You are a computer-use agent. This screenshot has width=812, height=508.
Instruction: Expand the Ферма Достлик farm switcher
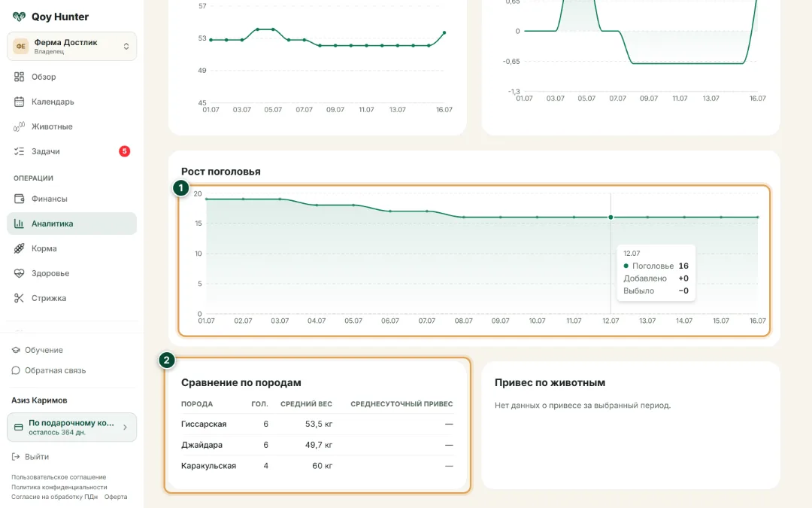coord(72,46)
